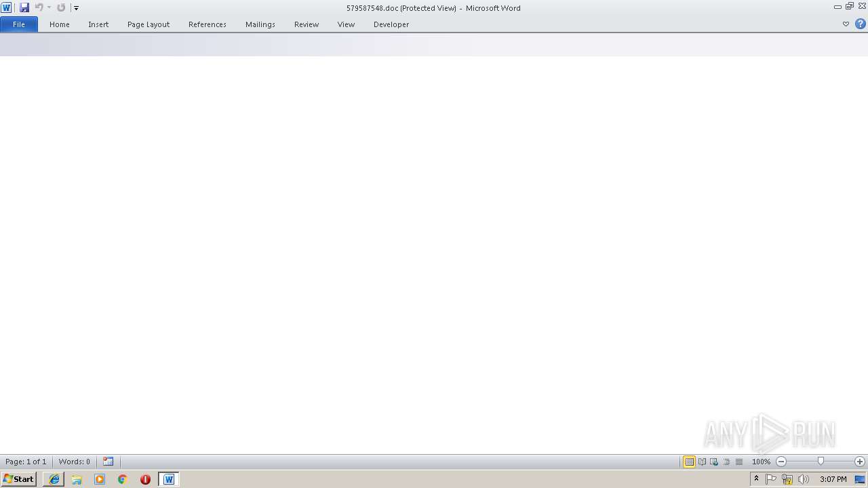Screen dimensions: 868x488
Task: Expand the Undo history dropdown arrow
Action: point(49,7)
